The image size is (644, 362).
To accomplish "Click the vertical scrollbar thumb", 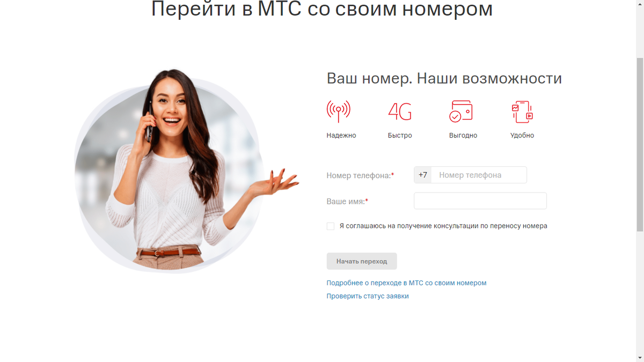I will pos(640,144).
